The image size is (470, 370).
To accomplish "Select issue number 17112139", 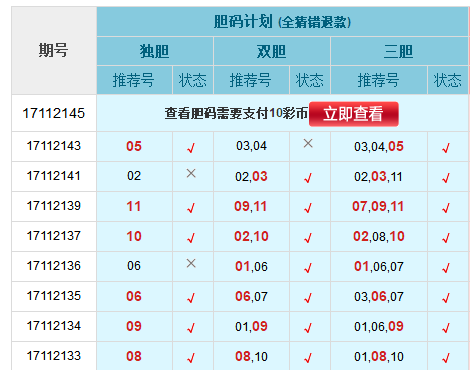I will click(x=54, y=206).
